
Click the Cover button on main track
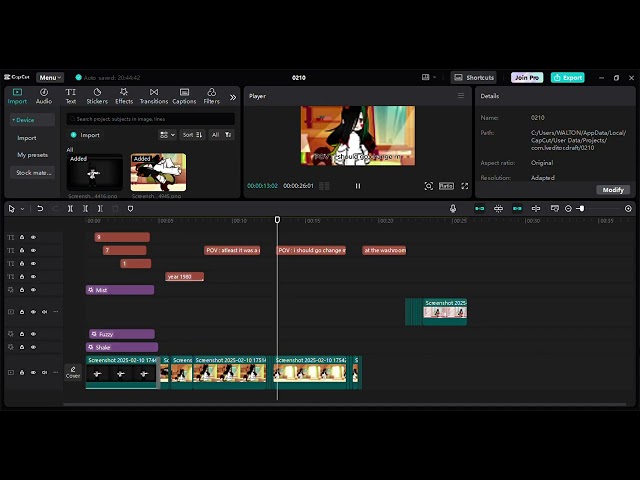(73, 372)
